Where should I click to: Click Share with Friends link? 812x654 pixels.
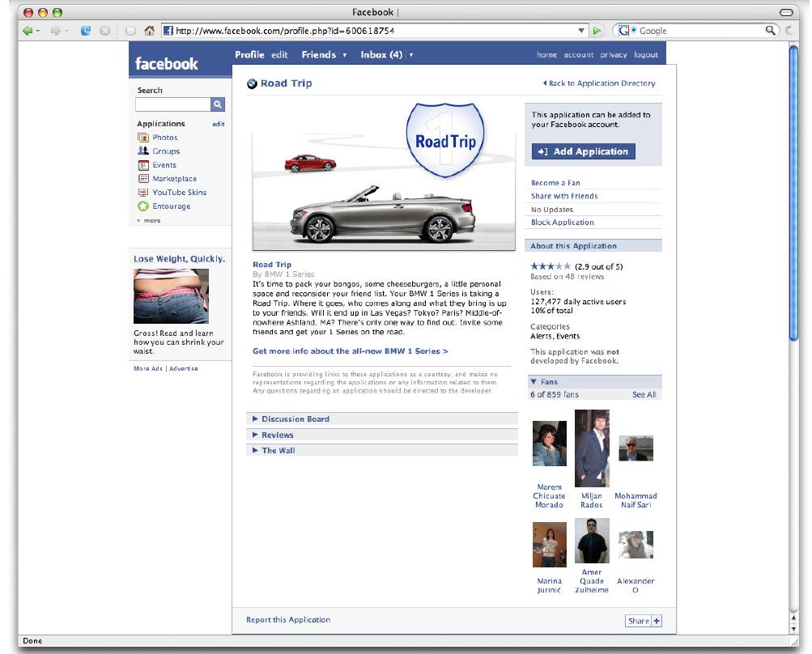click(x=564, y=196)
